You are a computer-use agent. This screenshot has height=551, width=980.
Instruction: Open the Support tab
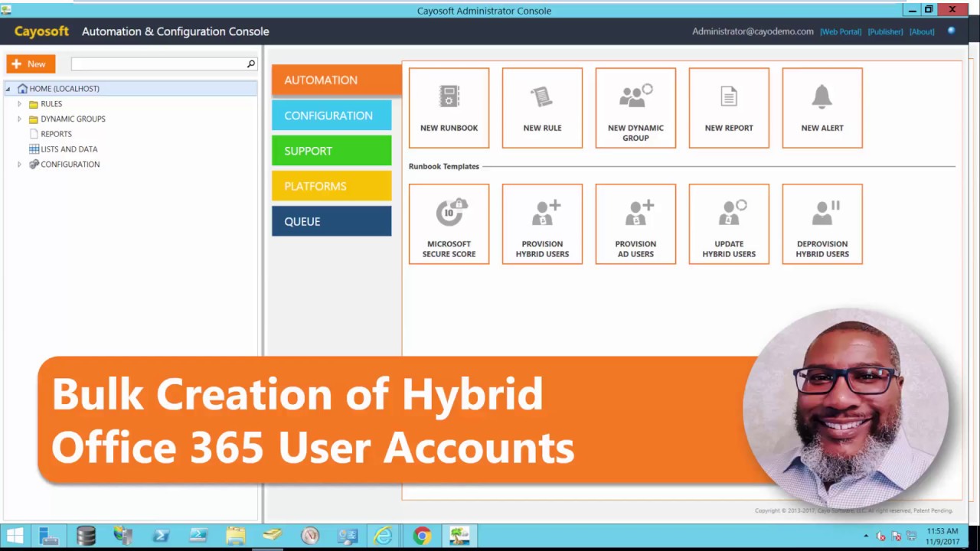coord(332,151)
